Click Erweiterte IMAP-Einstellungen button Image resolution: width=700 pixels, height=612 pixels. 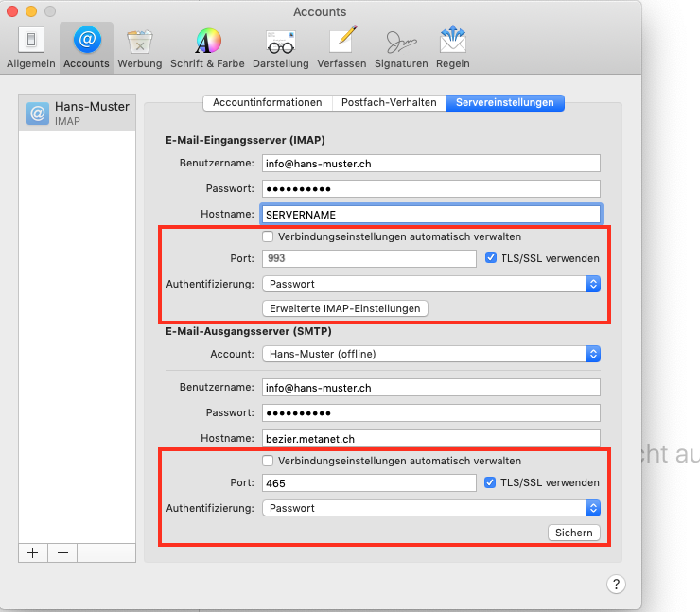pyautogui.click(x=345, y=308)
